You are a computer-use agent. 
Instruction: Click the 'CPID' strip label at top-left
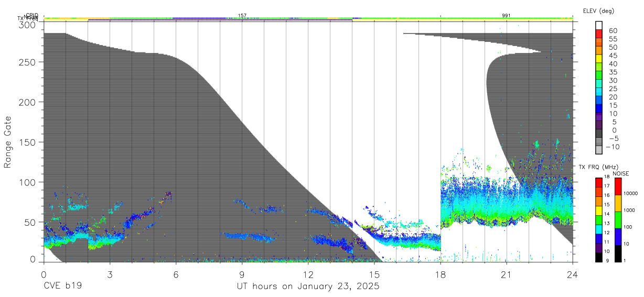click(x=32, y=15)
